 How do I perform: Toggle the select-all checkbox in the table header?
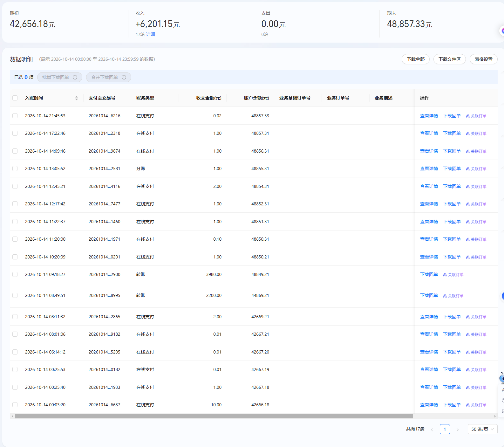[x=15, y=98]
